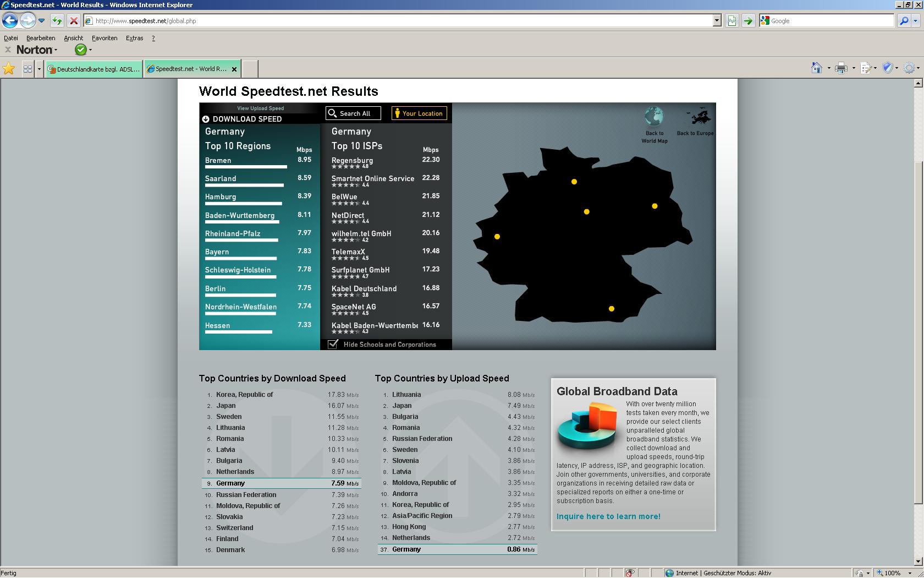Screen dimensions: 924x578
Task: Select the southern yellow dot on Germany map
Action: point(612,309)
